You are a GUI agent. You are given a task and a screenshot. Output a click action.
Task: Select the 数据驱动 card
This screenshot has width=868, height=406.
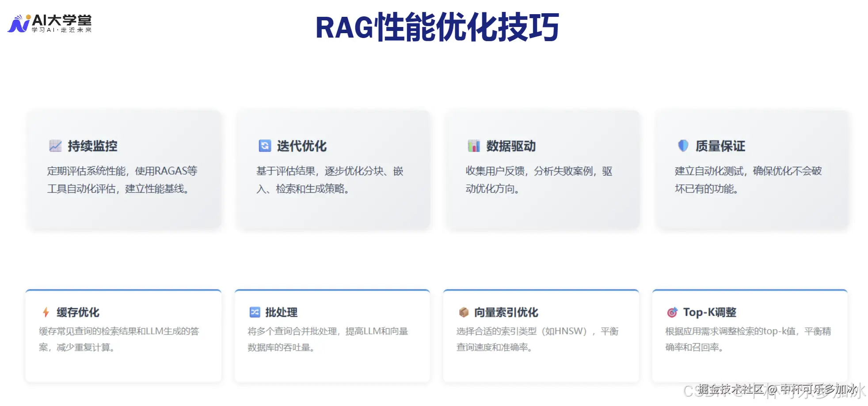pos(542,169)
